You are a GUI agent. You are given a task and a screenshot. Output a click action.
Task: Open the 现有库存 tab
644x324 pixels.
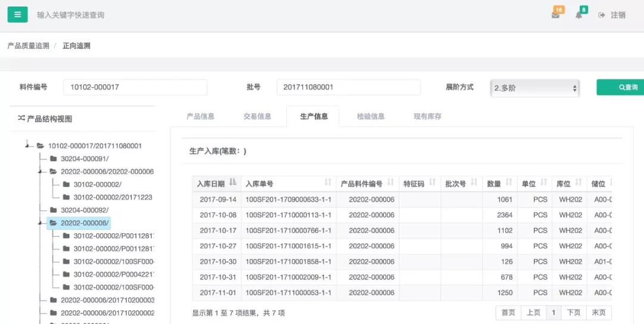427,116
